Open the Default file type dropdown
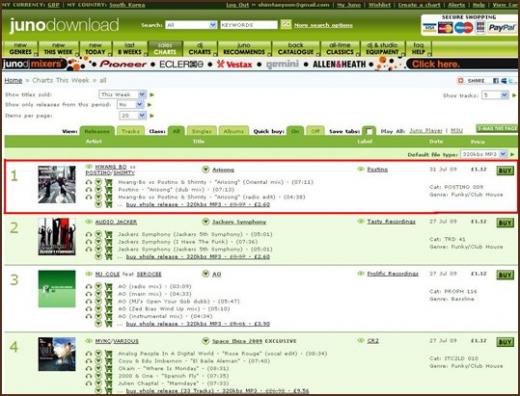The width and height of the screenshot is (520, 396). click(x=484, y=154)
